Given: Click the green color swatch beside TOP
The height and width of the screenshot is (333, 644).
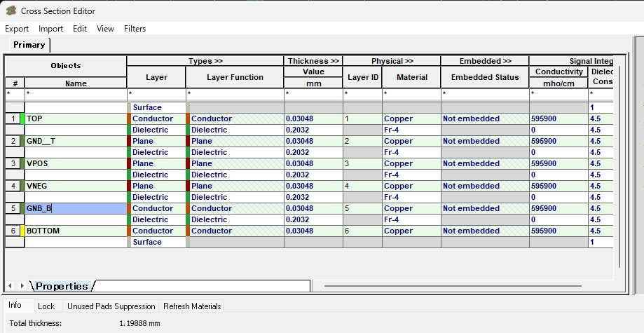Looking at the screenshot, I should click(x=22, y=119).
